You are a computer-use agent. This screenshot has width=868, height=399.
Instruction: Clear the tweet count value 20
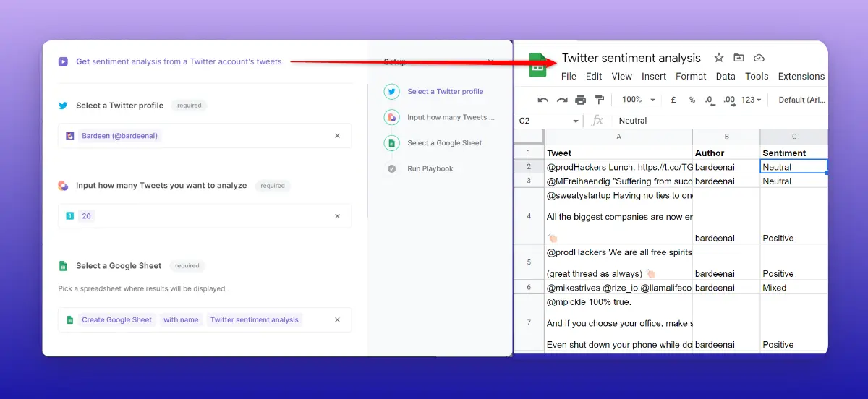click(337, 216)
